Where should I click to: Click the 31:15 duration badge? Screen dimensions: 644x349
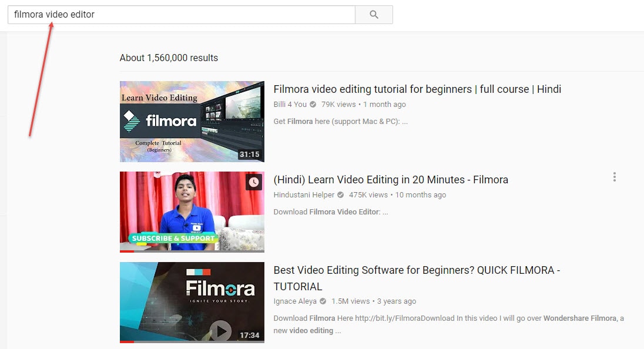pyautogui.click(x=250, y=155)
